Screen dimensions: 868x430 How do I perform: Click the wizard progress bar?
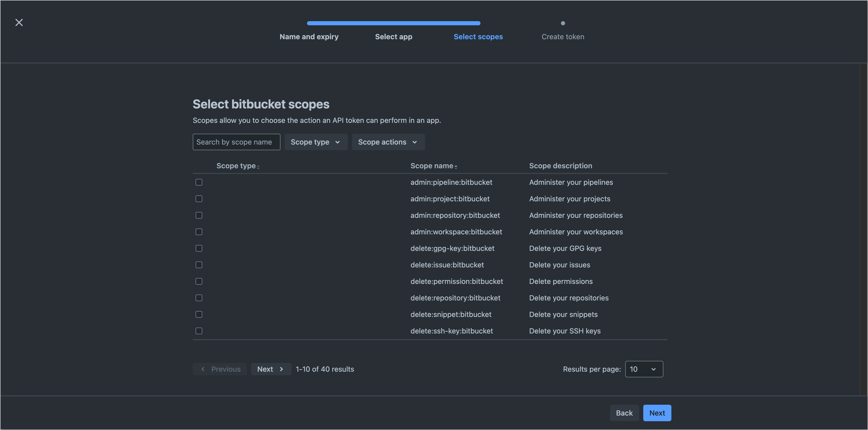pyautogui.click(x=393, y=23)
